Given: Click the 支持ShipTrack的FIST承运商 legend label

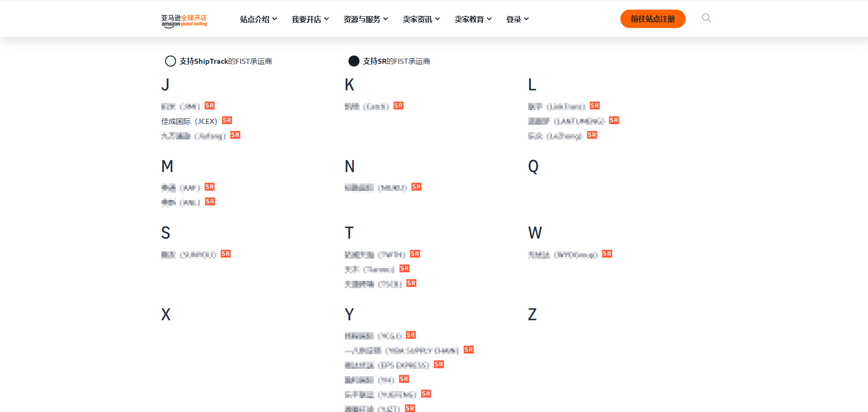Looking at the screenshot, I should tap(226, 61).
